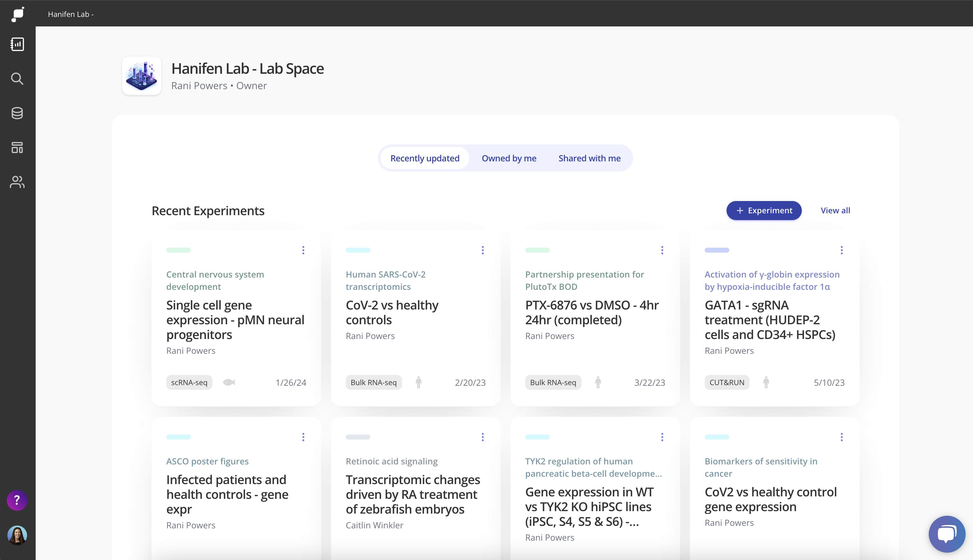Click the purple help question-mark button
Screen dimensions: 973x560
(x=17, y=500)
